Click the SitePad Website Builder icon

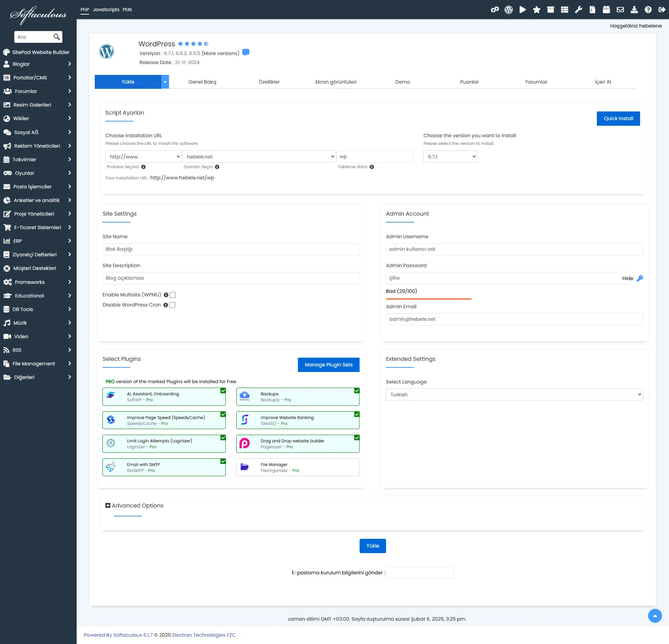tap(7, 53)
